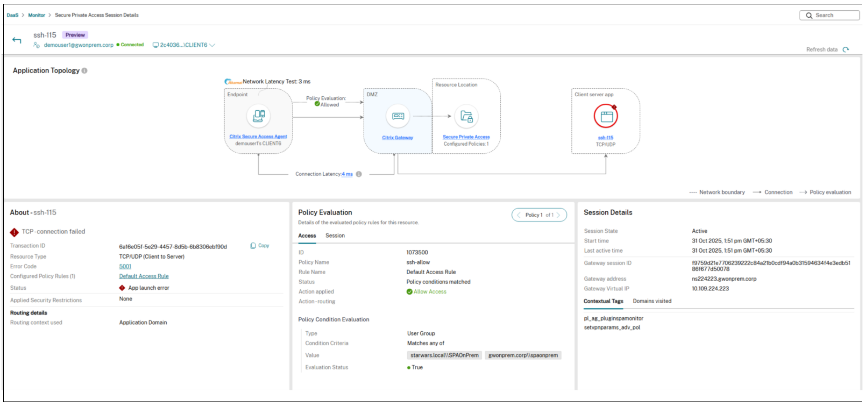The height and width of the screenshot is (407, 868).
Task: Open the 4 ms connection latency link
Action: (x=347, y=174)
